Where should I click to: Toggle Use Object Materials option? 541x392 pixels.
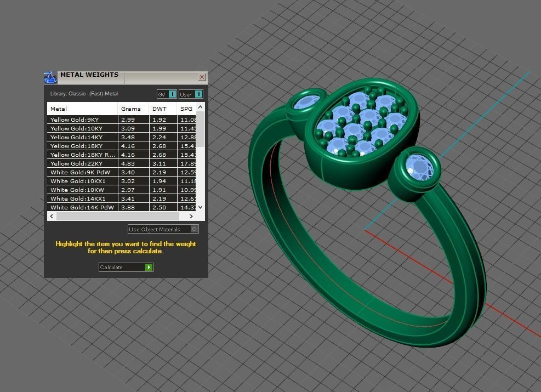(163, 229)
